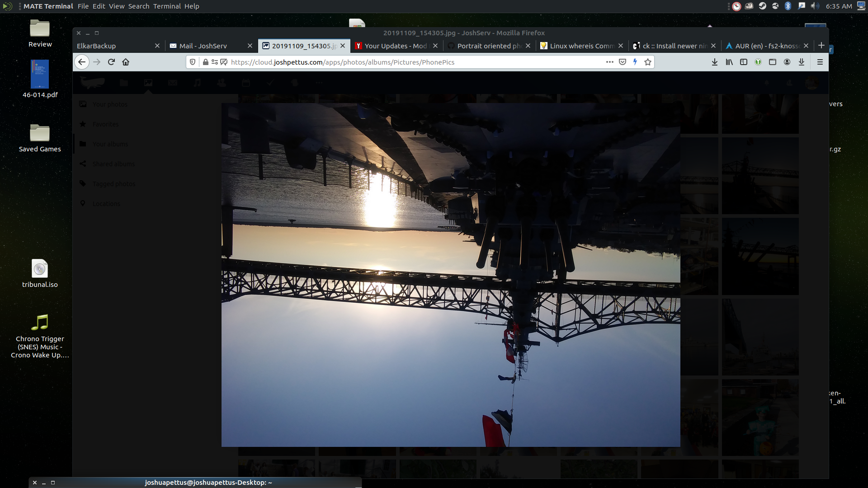Show site security padlock information

coord(206,62)
